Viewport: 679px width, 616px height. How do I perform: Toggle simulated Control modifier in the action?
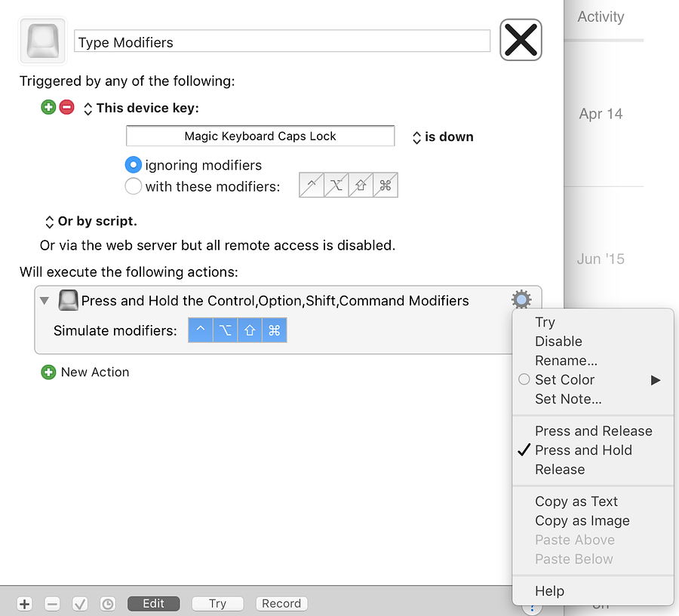coord(201,330)
